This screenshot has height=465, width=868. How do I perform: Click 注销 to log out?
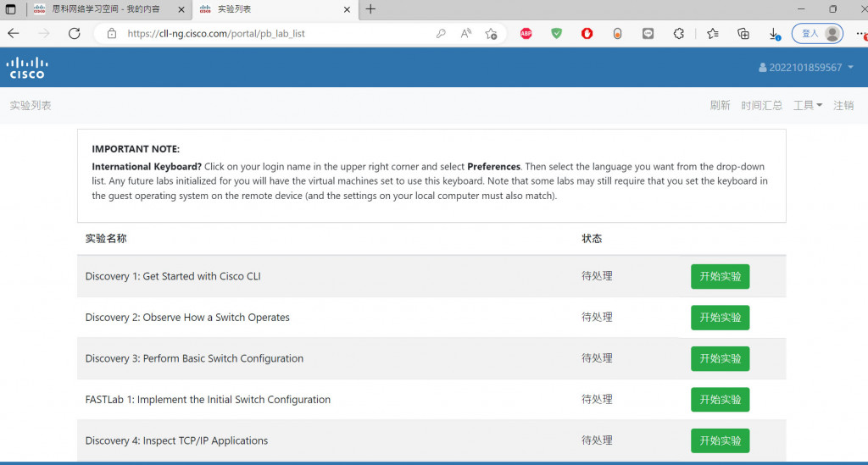(843, 106)
